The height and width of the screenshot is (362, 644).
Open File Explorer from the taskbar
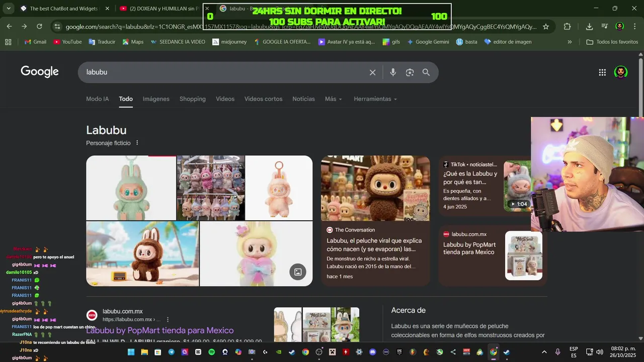coord(144,352)
